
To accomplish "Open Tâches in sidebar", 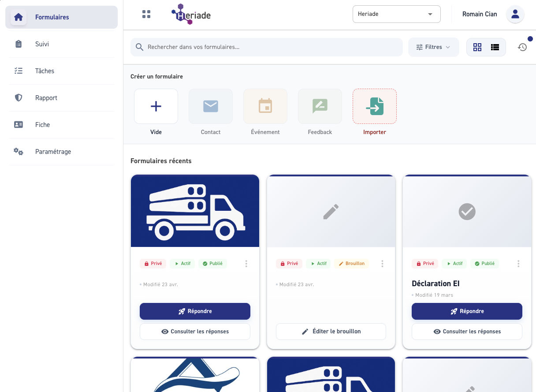I will coord(62,71).
